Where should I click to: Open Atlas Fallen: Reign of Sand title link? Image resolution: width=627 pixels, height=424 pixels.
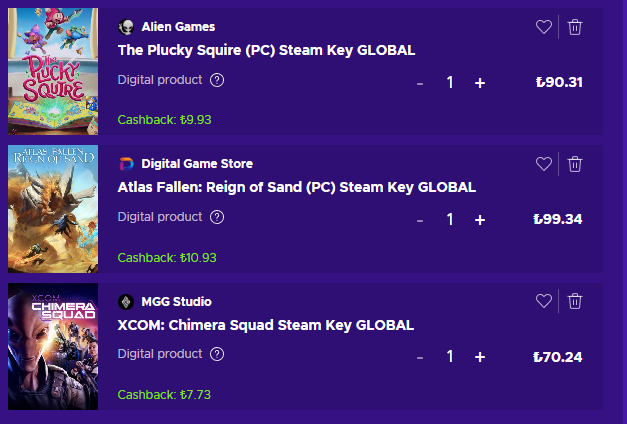[x=296, y=187]
